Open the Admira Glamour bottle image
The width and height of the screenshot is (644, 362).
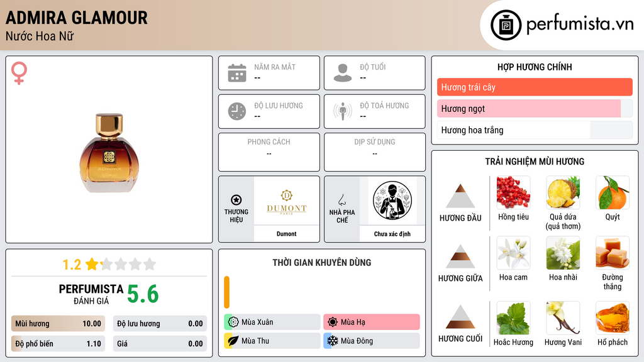point(109,153)
